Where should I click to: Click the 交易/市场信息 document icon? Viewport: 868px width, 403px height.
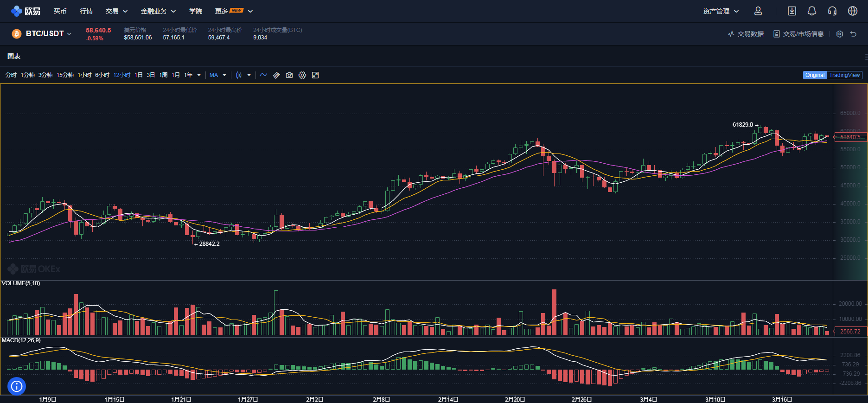pyautogui.click(x=777, y=34)
